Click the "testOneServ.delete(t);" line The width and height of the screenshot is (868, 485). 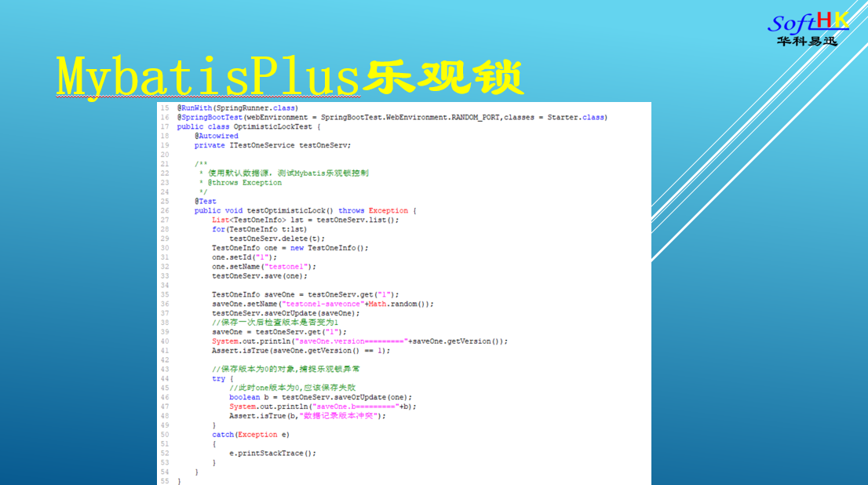pyautogui.click(x=277, y=239)
